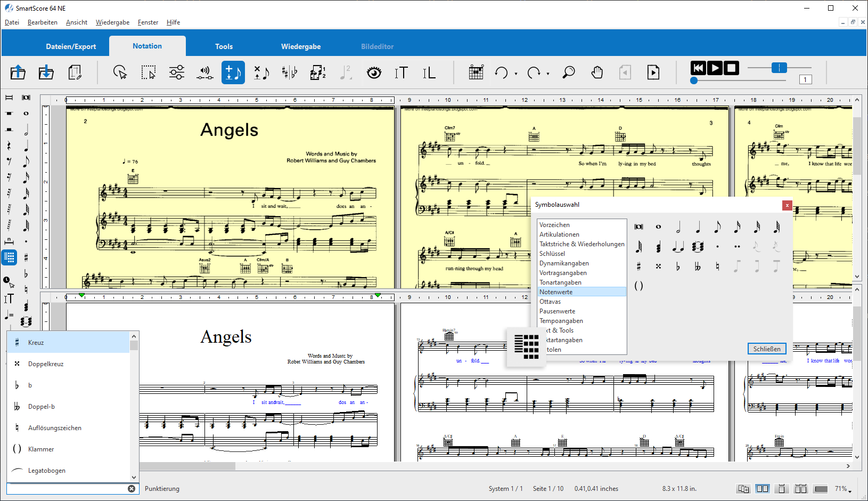The width and height of the screenshot is (868, 501).
Task: Toggle side-by-side page view in status bar
Action: [x=763, y=489]
